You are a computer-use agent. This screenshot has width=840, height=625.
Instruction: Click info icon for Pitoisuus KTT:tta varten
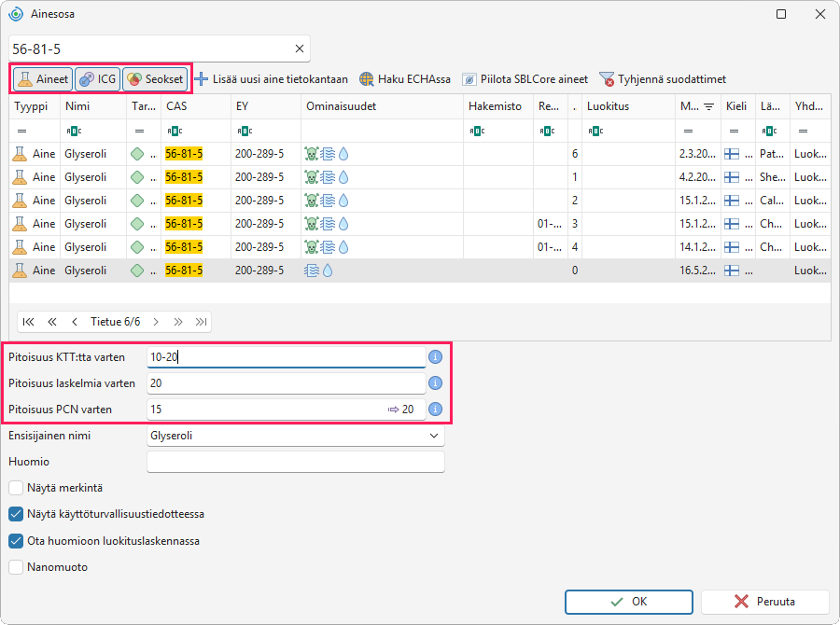coord(436,356)
